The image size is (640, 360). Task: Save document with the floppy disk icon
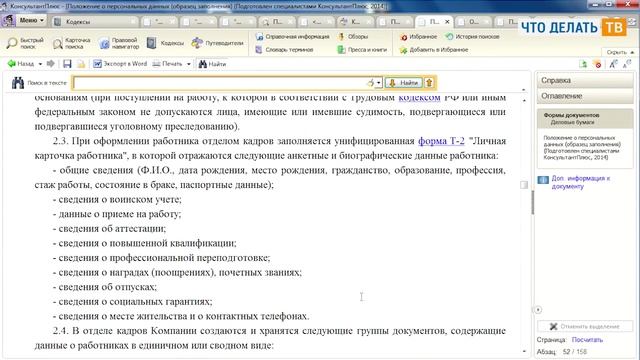pyautogui.click(x=67, y=64)
